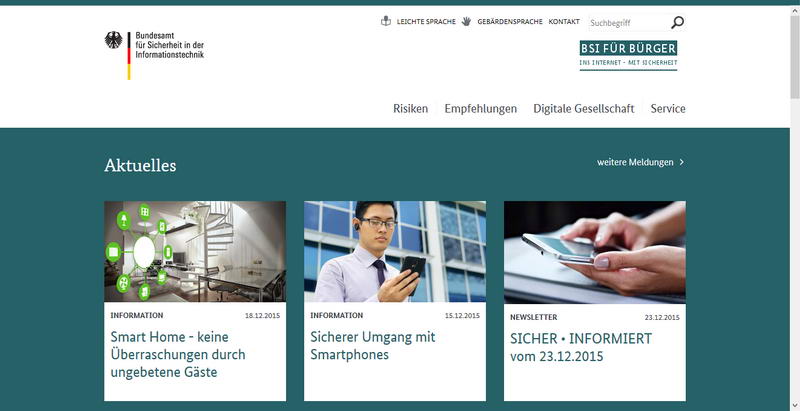Open the Risiken menu
The image size is (800, 411).
[410, 109]
